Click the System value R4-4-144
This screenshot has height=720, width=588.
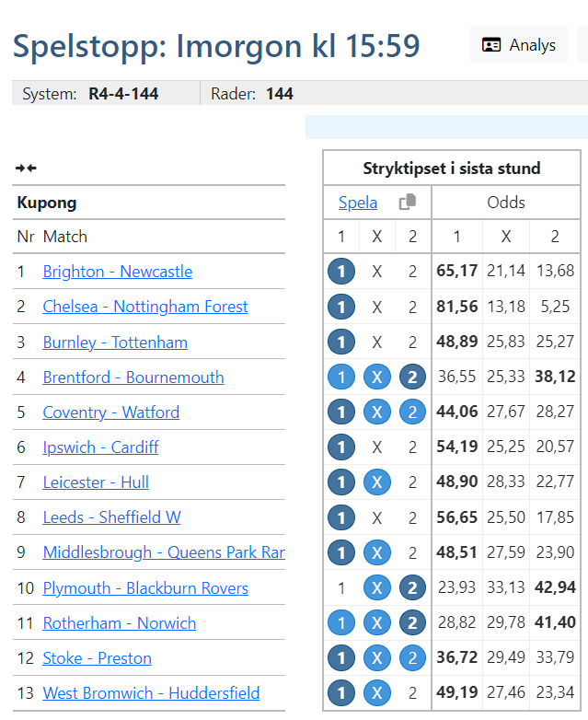[123, 94]
